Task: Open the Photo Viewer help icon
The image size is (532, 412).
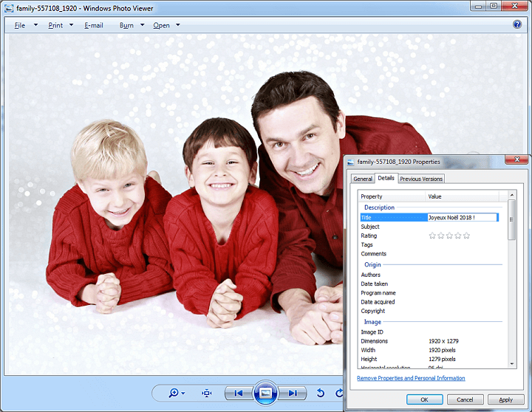Action: pyautogui.click(x=516, y=24)
